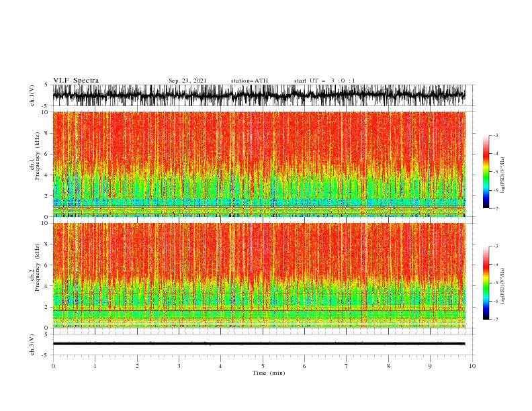Click the "6" minute tick label on the time axis
Screen dimensions: 532x411
point(304,366)
